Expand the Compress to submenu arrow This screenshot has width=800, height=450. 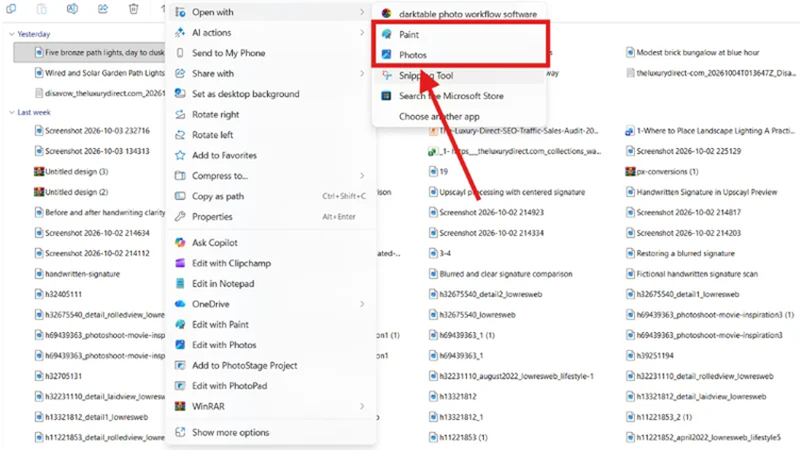pyautogui.click(x=362, y=176)
